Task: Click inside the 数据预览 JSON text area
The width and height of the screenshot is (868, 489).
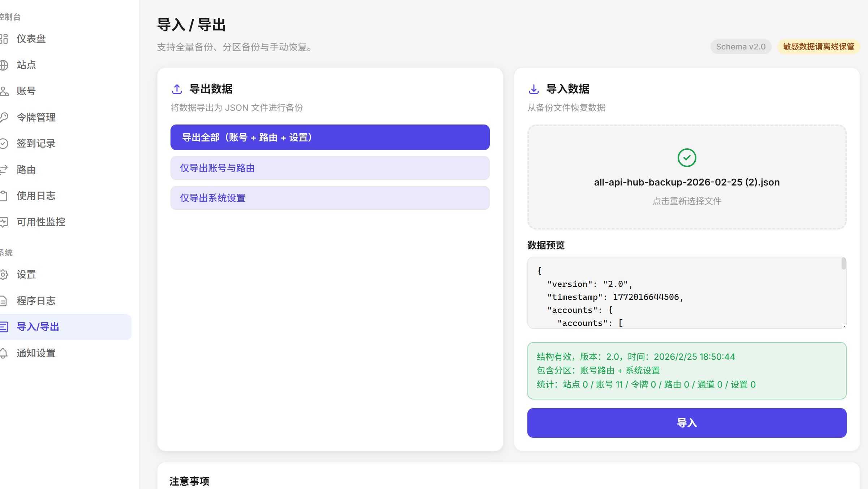Action: [687, 293]
